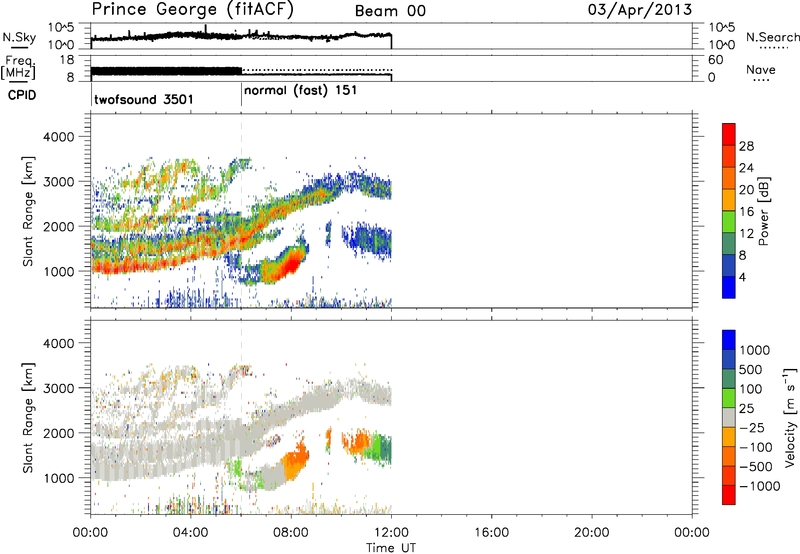Click the '20:00' time tick label

tap(592, 533)
